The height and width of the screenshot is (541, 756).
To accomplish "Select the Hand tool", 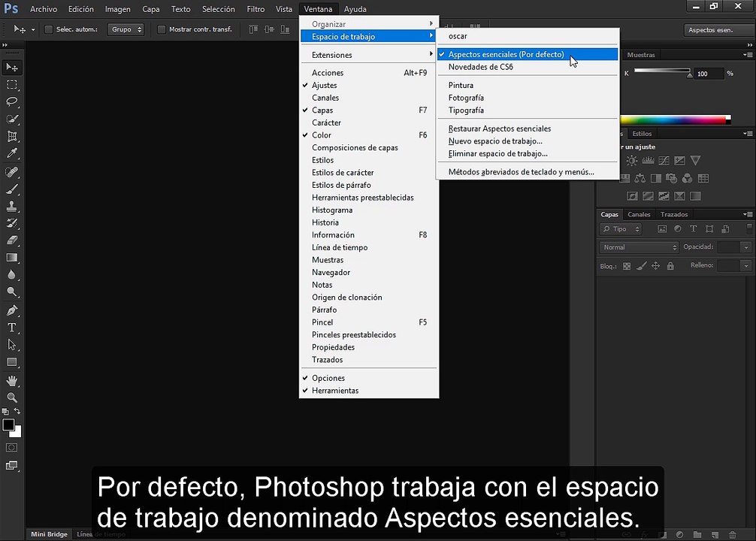I will 11,380.
